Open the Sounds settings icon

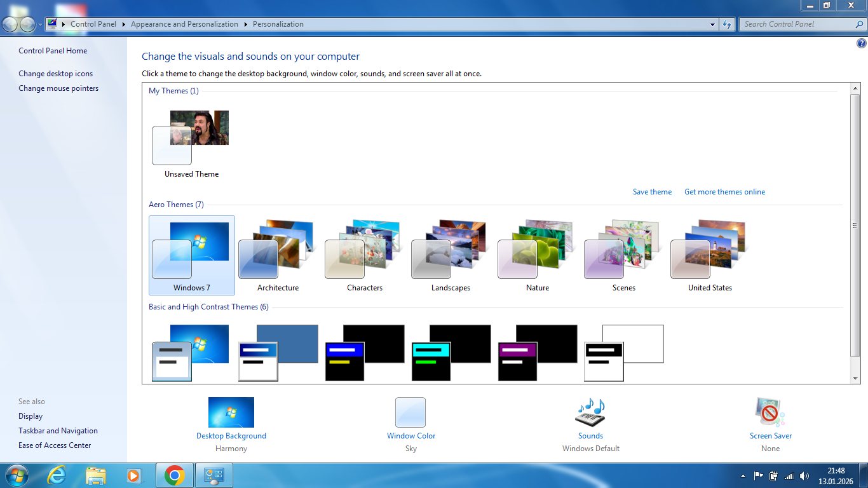click(590, 412)
